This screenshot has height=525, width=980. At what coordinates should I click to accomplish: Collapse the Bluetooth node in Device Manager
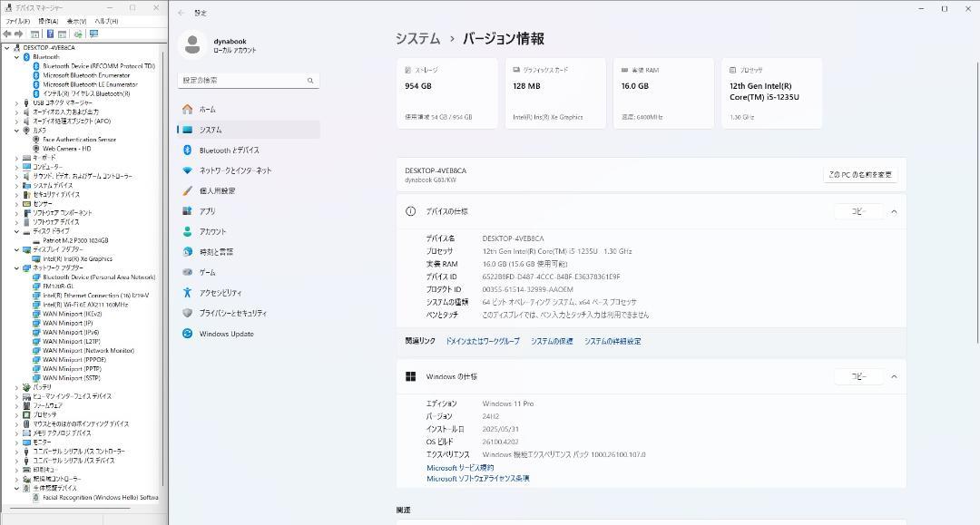[17, 57]
